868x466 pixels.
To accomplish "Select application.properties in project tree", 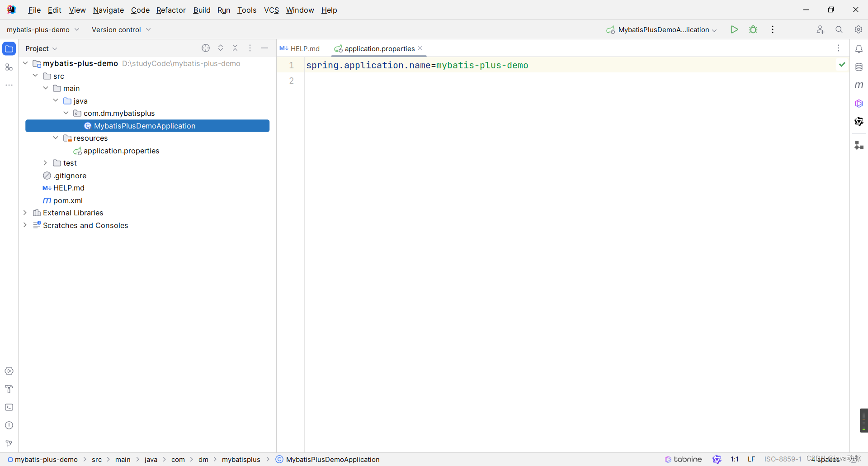I will (117, 151).
